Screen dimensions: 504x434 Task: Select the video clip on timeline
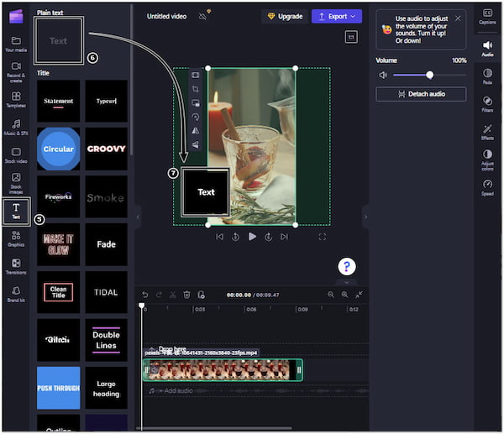click(x=223, y=370)
